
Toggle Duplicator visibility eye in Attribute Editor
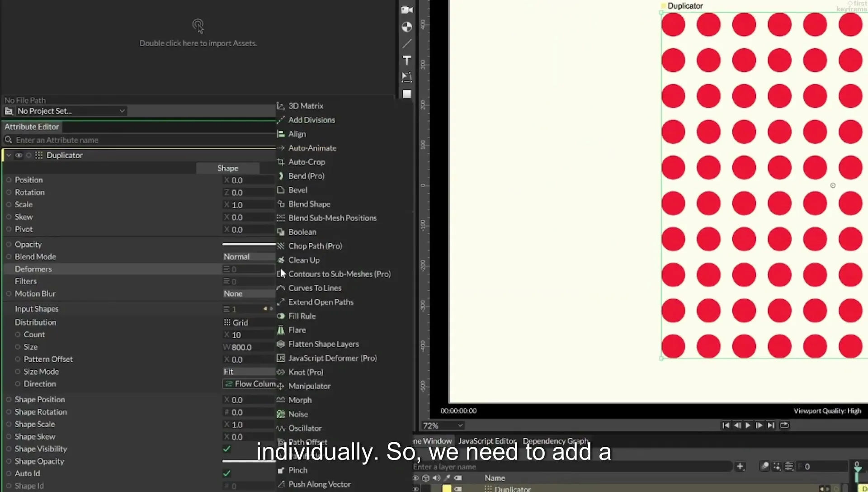point(19,155)
